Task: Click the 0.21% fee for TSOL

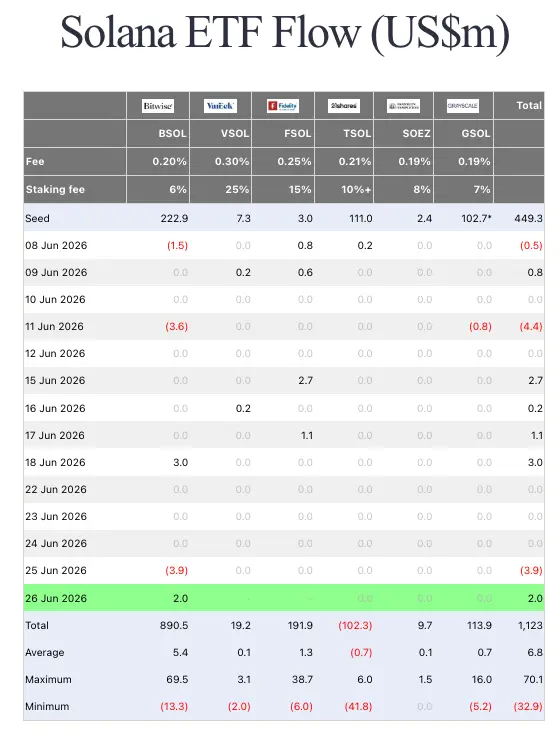Action: [355, 161]
